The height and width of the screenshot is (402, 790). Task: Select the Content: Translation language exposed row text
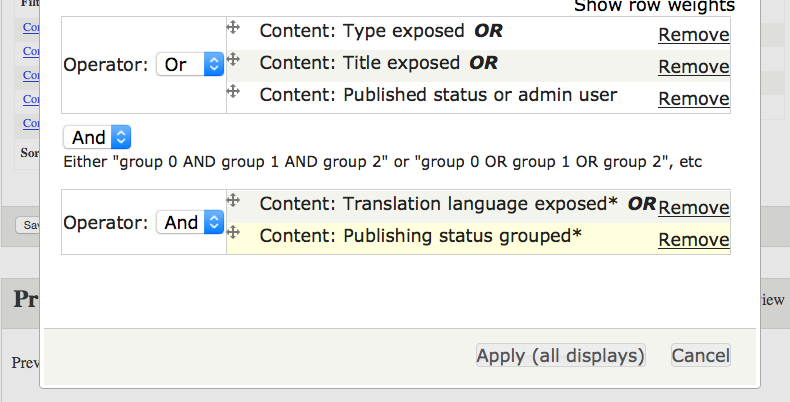click(439, 204)
